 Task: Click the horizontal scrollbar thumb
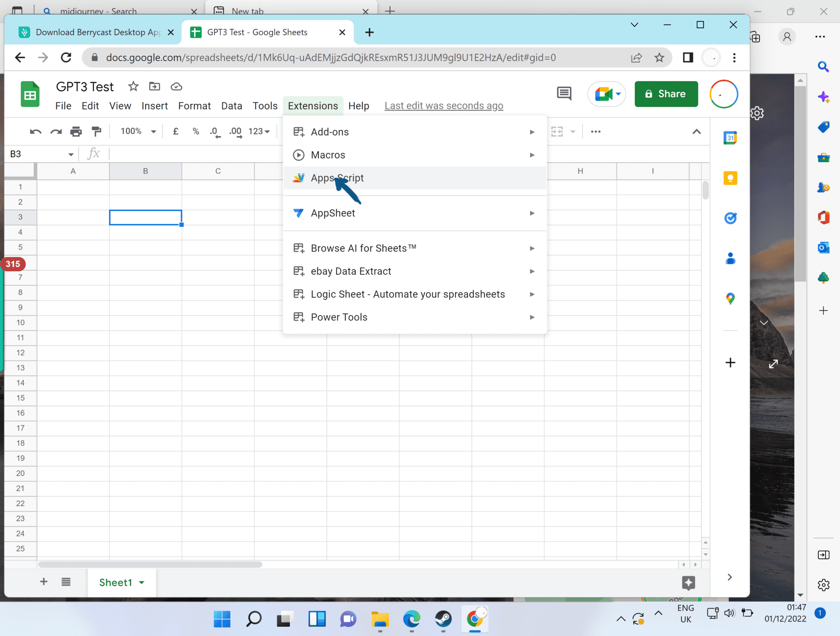tap(150, 564)
